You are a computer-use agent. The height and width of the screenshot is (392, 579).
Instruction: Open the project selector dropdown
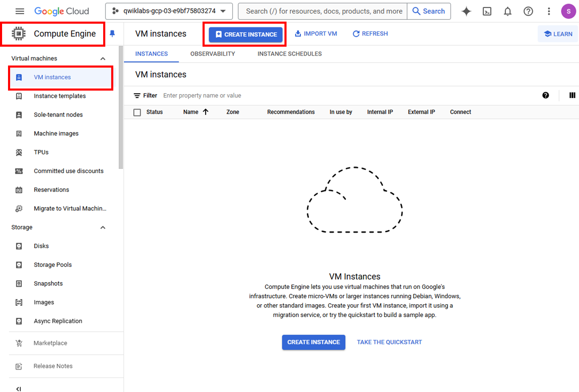[169, 11]
